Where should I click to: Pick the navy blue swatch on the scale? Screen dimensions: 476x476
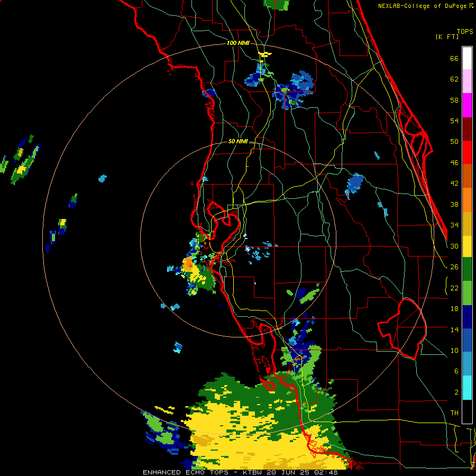click(x=467, y=317)
